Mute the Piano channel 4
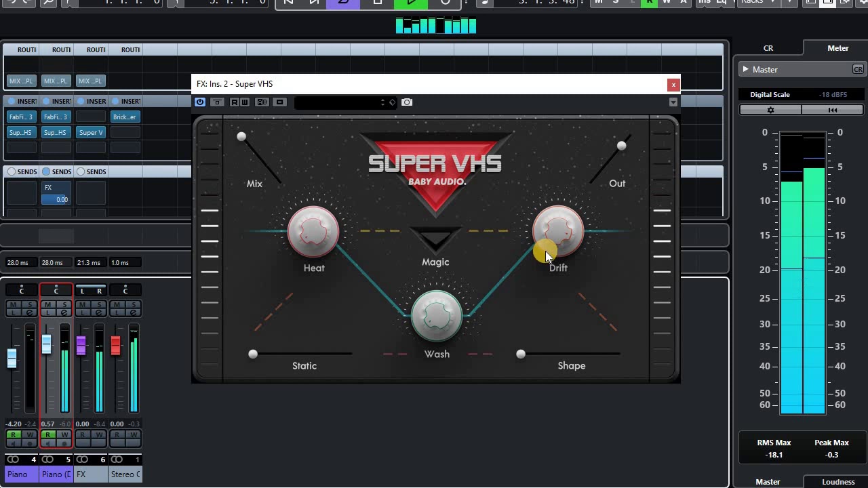Screen dimensions: 868x488 [x=14, y=305]
